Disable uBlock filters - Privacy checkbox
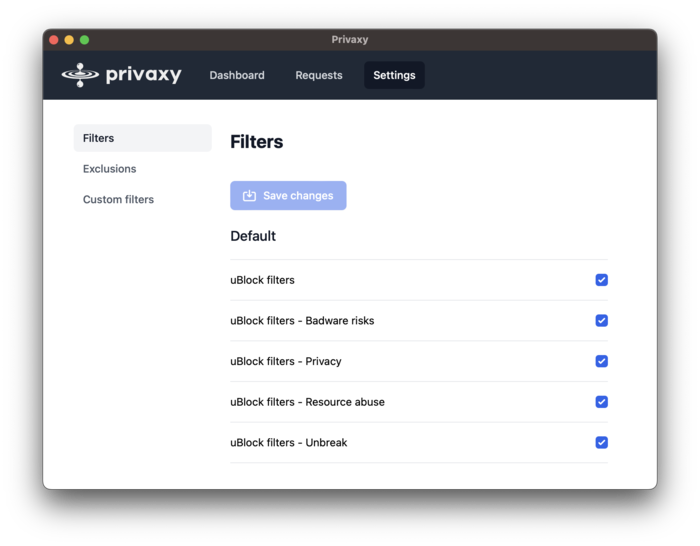This screenshot has height=546, width=700. 601,361
